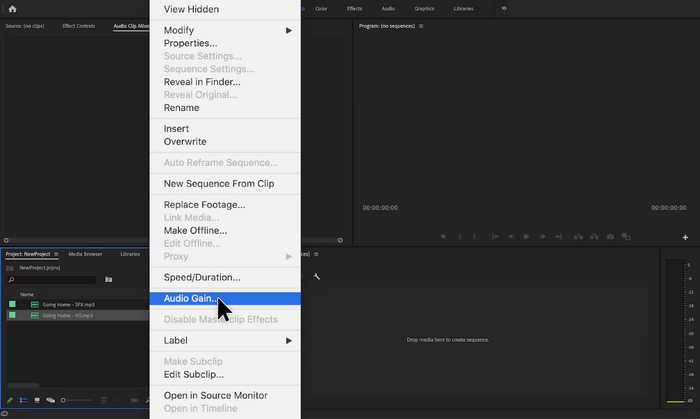Sort by the Name column header
This screenshot has width=700, height=419.
(x=27, y=295)
